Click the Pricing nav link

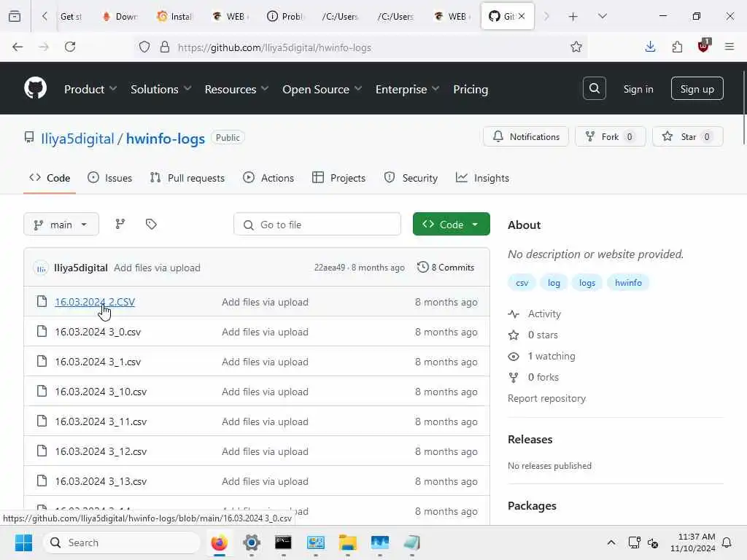(x=471, y=89)
